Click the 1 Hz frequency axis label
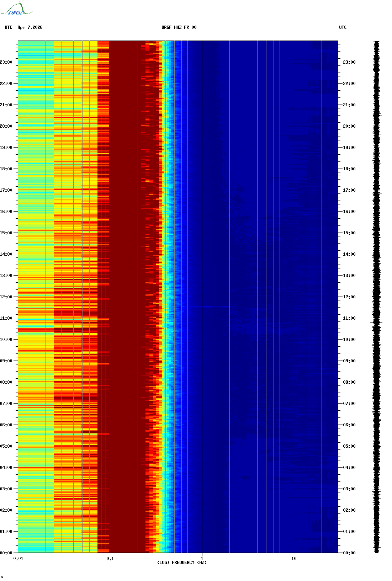 pyautogui.click(x=202, y=559)
